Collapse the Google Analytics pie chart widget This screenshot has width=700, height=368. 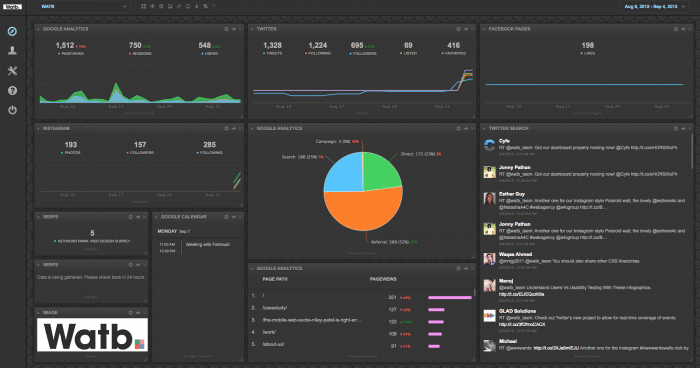(x=252, y=129)
